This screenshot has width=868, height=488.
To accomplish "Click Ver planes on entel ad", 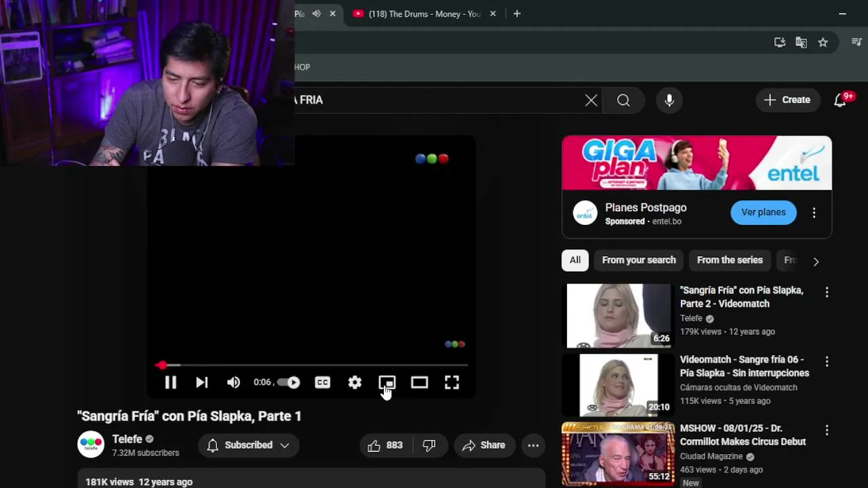I will point(764,212).
